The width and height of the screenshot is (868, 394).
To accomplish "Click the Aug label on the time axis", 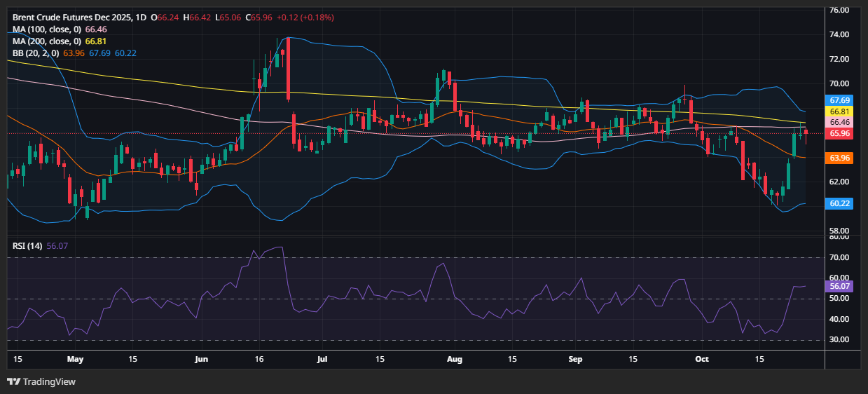I will pos(454,359).
